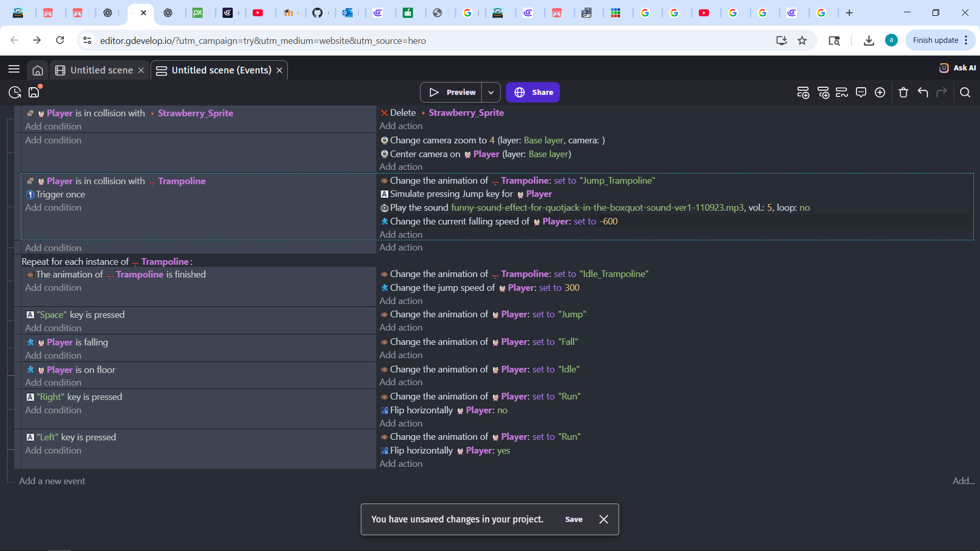Undo the last change
The image size is (980, 551).
(923, 92)
